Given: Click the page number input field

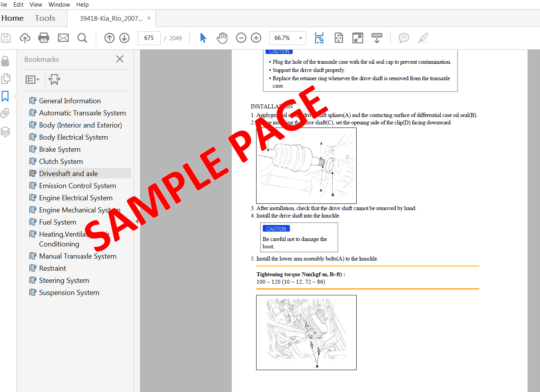Looking at the screenshot, I should [149, 38].
